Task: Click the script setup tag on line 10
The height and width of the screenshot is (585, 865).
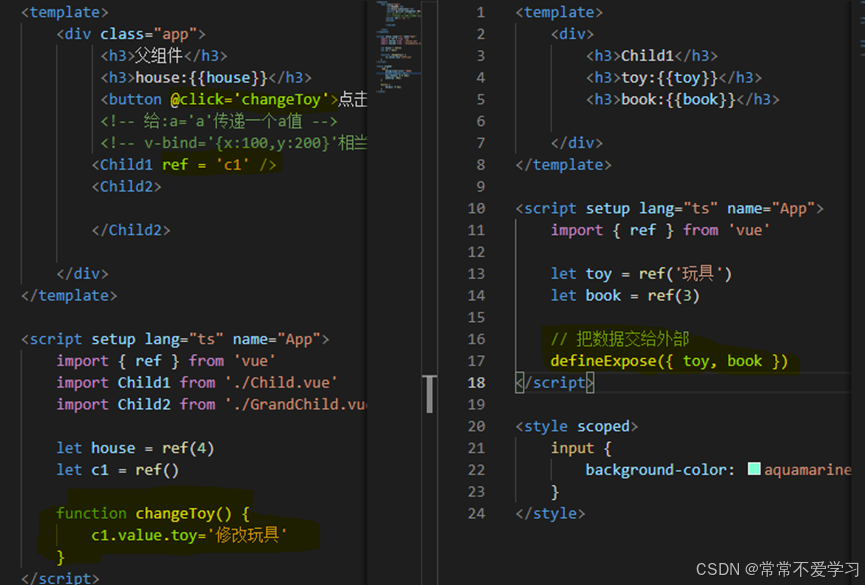Action: 669,209
